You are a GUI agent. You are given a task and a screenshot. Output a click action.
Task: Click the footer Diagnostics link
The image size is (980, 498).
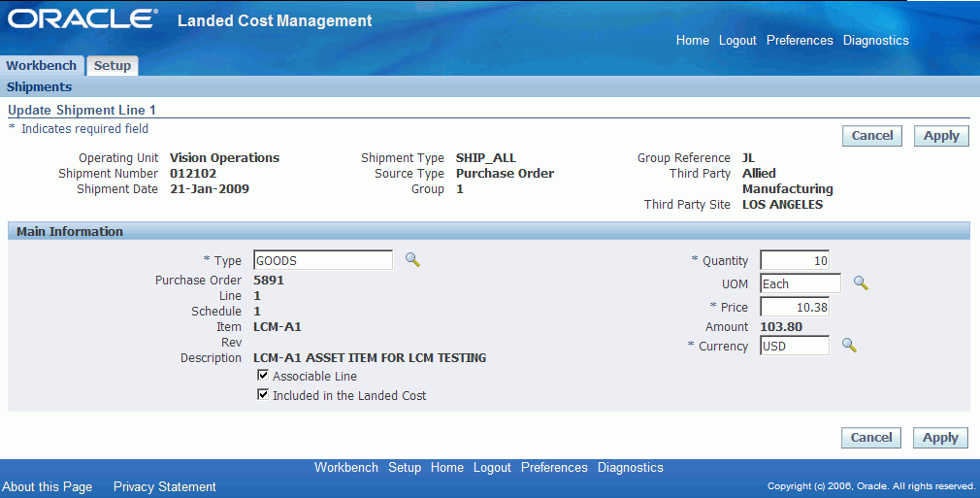pos(630,467)
